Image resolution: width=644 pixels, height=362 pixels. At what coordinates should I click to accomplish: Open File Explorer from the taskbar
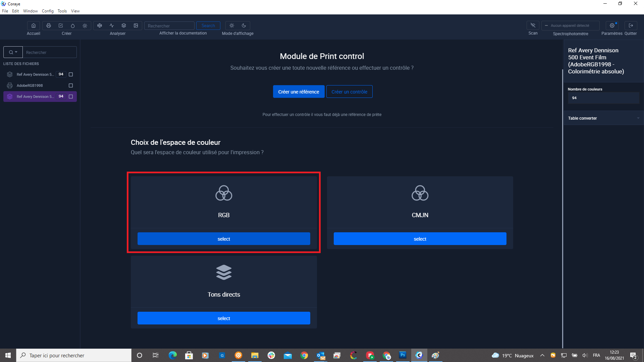(255, 355)
